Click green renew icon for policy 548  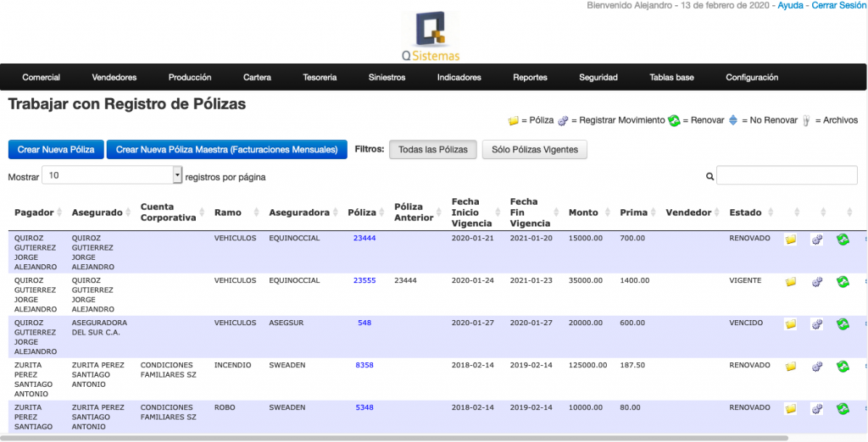click(x=843, y=323)
